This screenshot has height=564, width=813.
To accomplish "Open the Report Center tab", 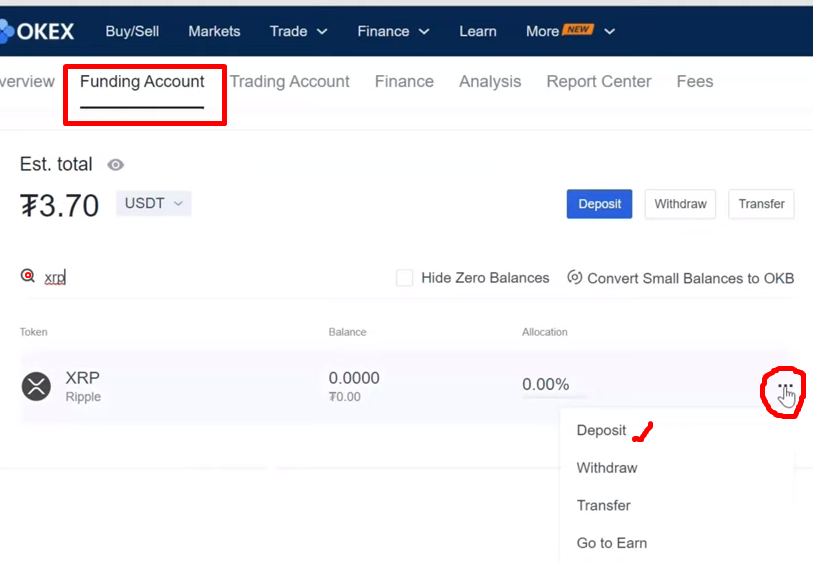I will point(599,82).
